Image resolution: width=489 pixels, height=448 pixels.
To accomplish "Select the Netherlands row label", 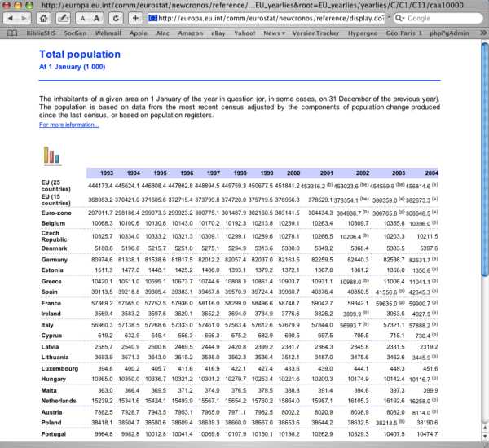I will tap(59, 401).
